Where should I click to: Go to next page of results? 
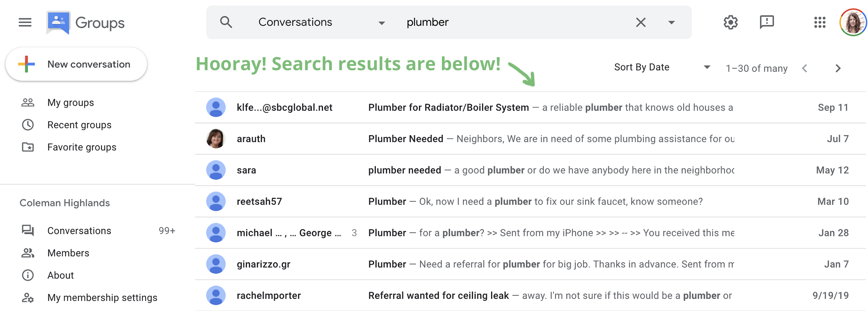(x=838, y=68)
